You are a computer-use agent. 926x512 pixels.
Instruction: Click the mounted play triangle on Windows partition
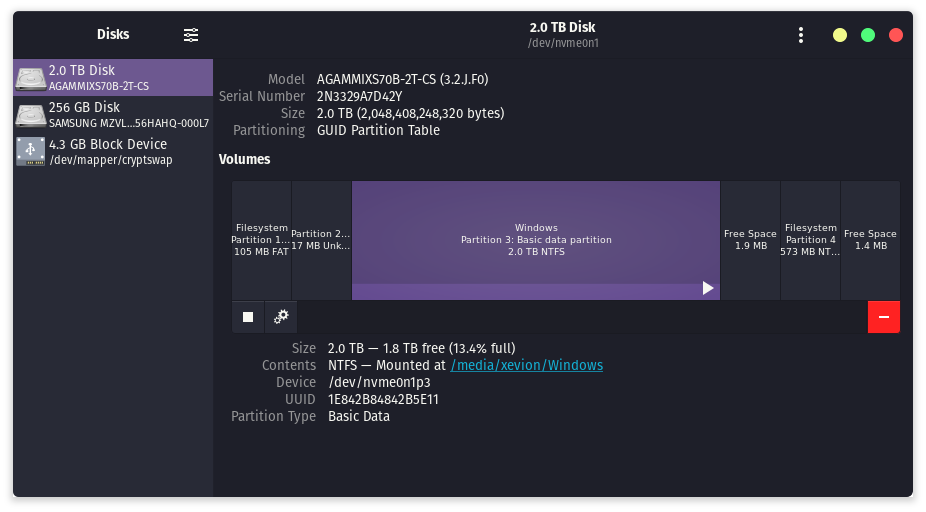[x=708, y=288]
